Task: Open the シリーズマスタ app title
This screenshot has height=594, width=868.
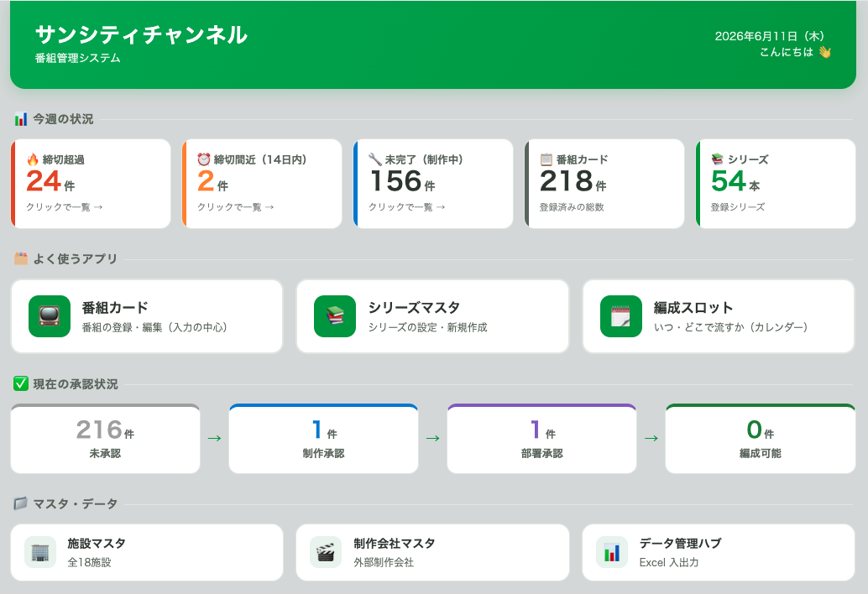Action: point(414,308)
